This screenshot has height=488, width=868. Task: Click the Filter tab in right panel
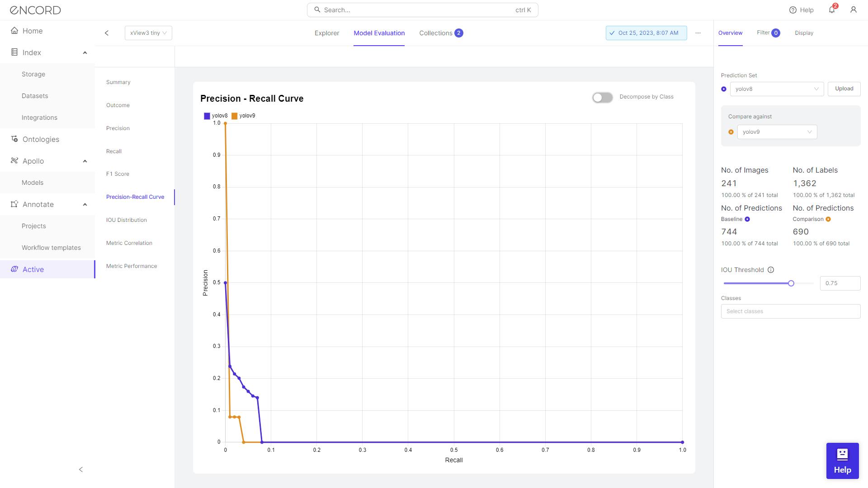769,33
